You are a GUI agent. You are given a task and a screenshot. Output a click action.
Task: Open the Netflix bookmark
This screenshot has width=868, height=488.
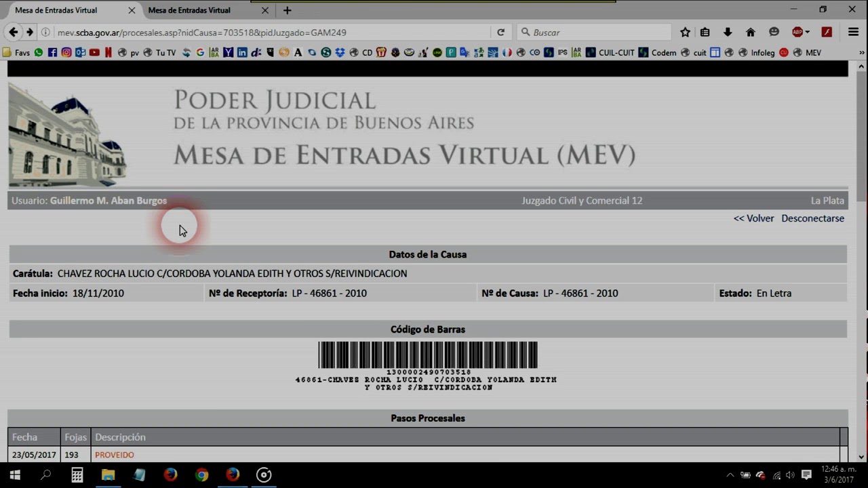tap(108, 52)
